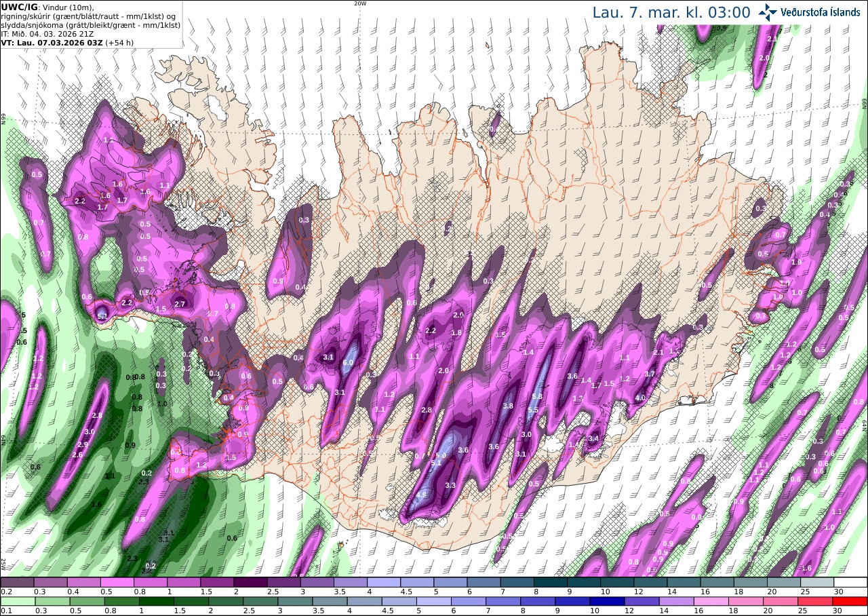The width and height of the screenshot is (868, 616).
Task: Click the "5.8" snowfall value on the map
Action: [x=538, y=397]
